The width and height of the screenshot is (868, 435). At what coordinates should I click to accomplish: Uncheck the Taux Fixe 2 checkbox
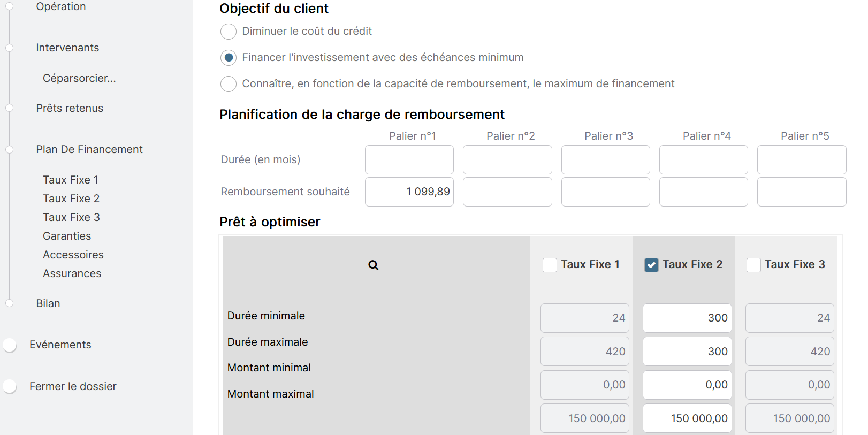click(651, 265)
